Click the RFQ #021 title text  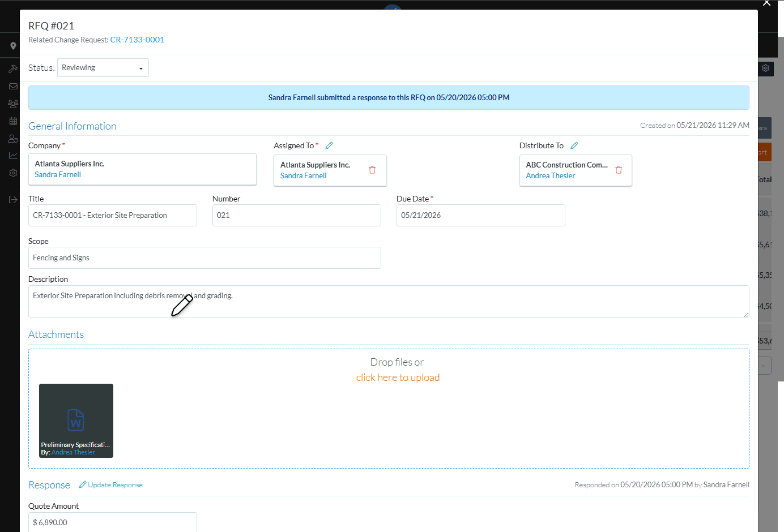click(52, 25)
